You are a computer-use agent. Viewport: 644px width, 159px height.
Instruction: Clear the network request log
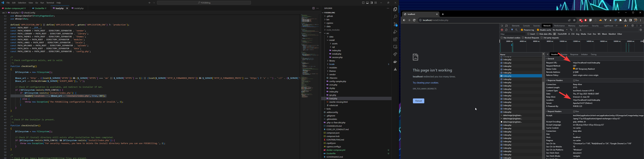tap(506, 30)
